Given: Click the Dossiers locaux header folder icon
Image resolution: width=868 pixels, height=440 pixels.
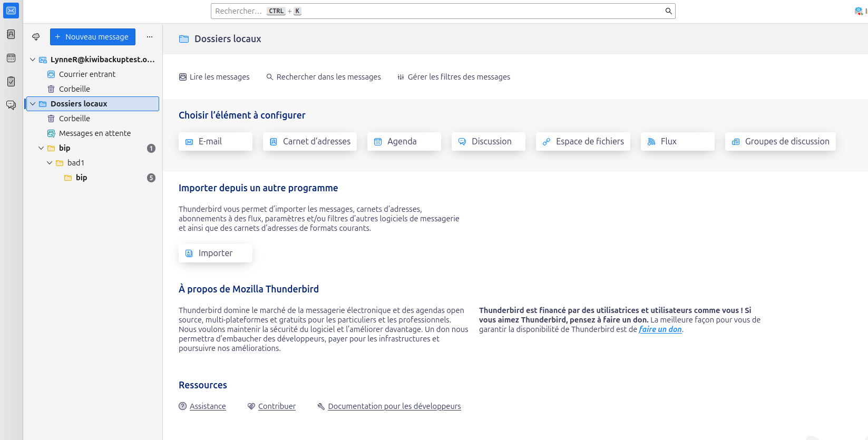Looking at the screenshot, I should 184,39.
